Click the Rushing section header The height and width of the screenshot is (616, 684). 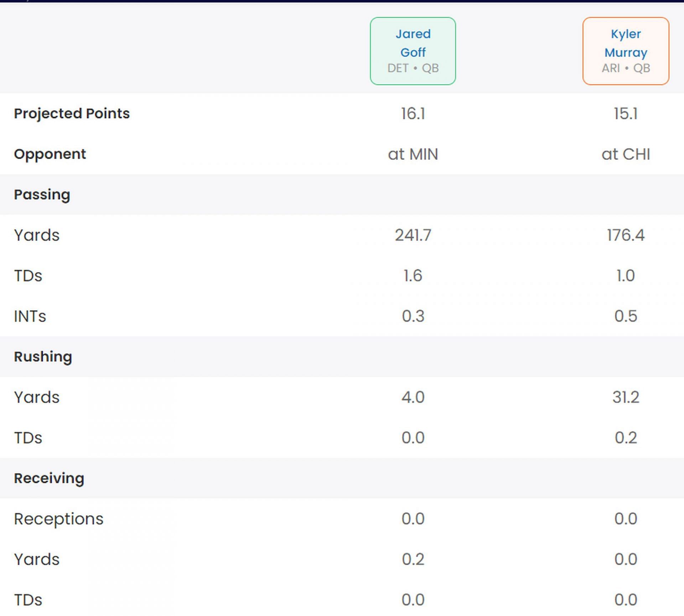tap(43, 356)
